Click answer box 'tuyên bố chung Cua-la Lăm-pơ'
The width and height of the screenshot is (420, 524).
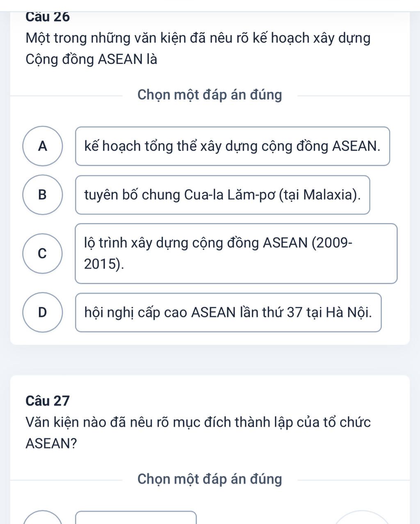tap(222, 195)
